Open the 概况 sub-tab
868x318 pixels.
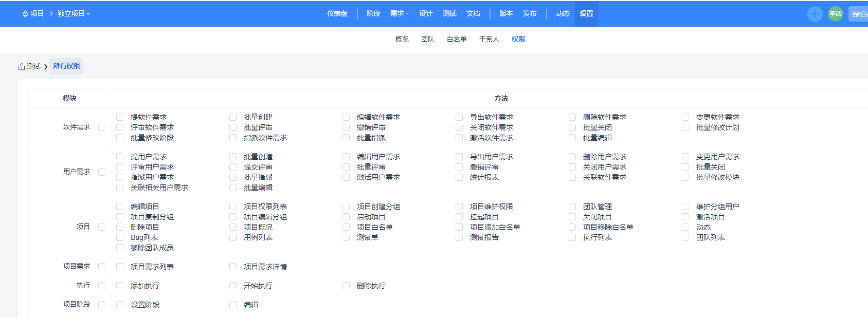pyautogui.click(x=402, y=39)
